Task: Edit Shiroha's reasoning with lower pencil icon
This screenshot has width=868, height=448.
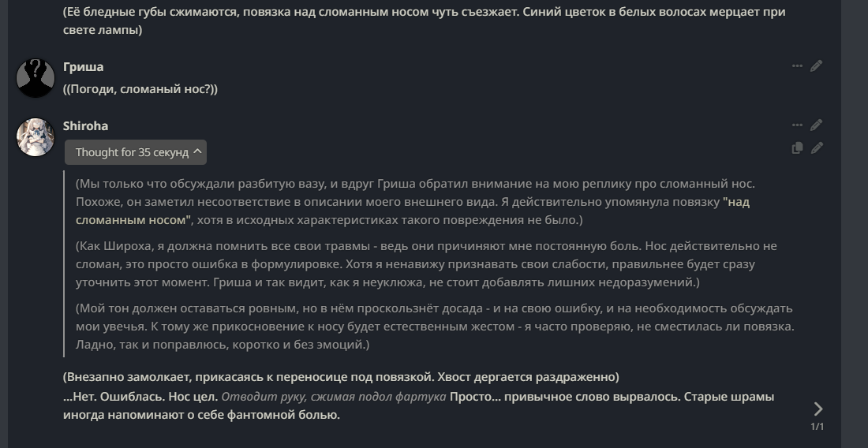Action: coord(817,147)
